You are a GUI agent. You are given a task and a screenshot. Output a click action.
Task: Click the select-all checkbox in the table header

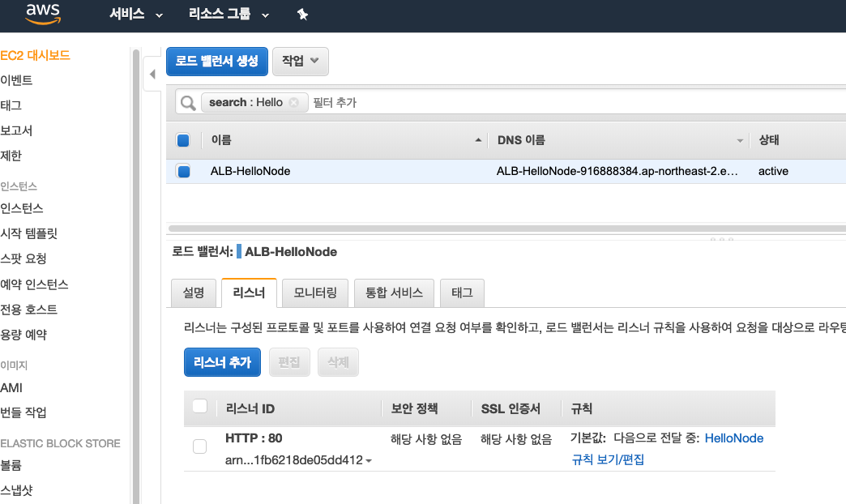[183, 139]
